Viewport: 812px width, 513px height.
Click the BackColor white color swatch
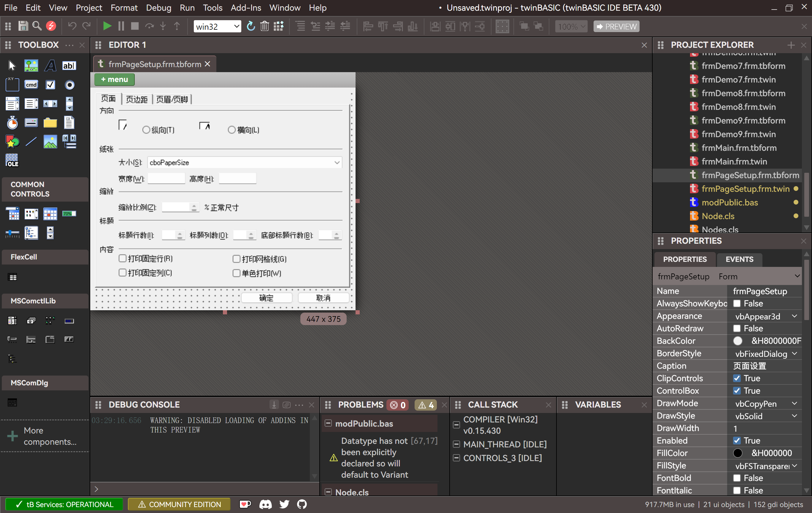click(738, 341)
